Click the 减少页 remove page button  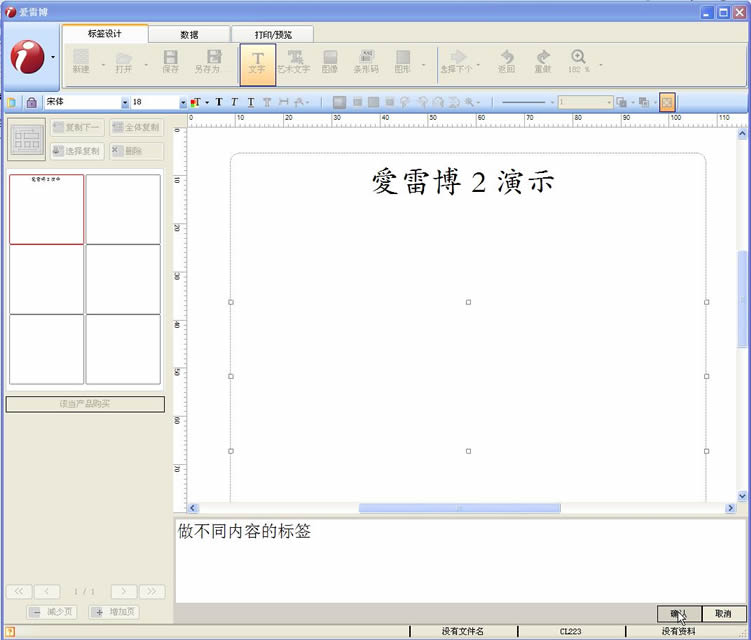coord(53,612)
